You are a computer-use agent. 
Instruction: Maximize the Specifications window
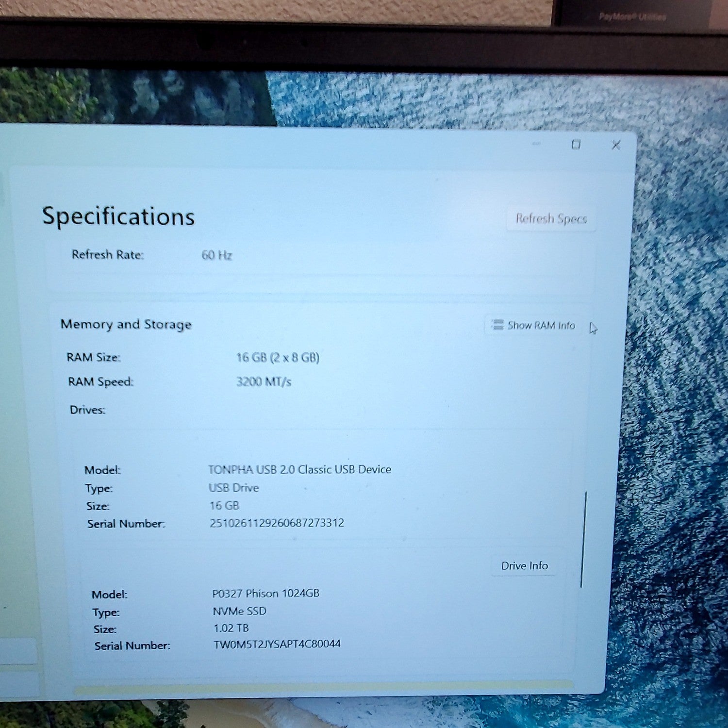pyautogui.click(x=576, y=144)
